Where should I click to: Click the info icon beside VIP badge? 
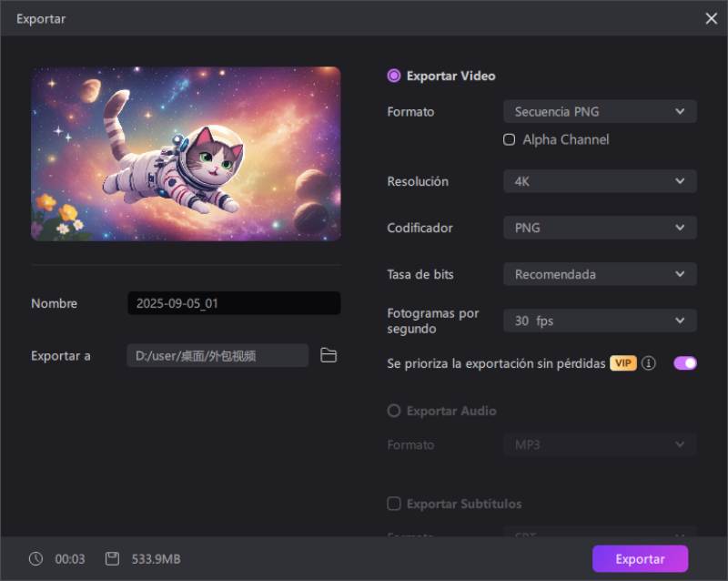pyautogui.click(x=649, y=363)
